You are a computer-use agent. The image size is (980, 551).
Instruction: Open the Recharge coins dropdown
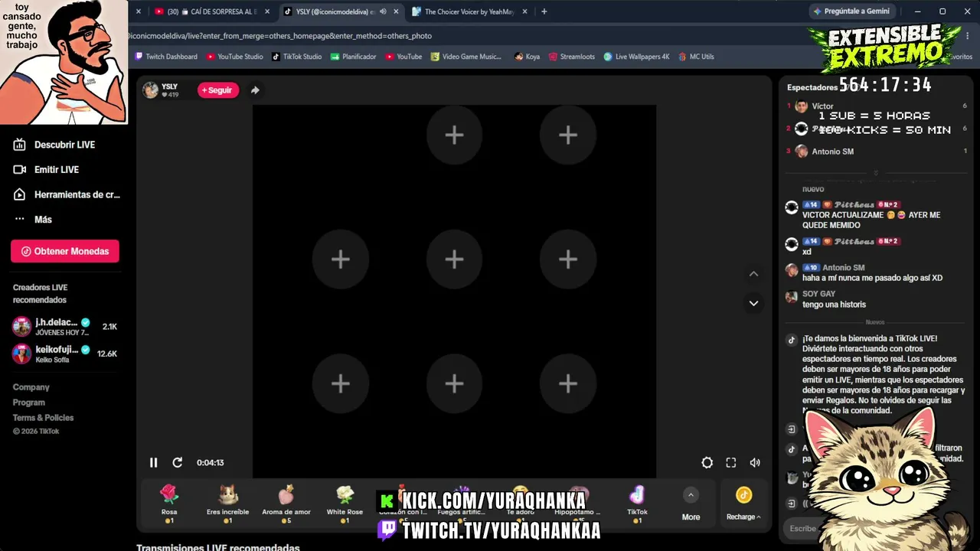point(743,504)
